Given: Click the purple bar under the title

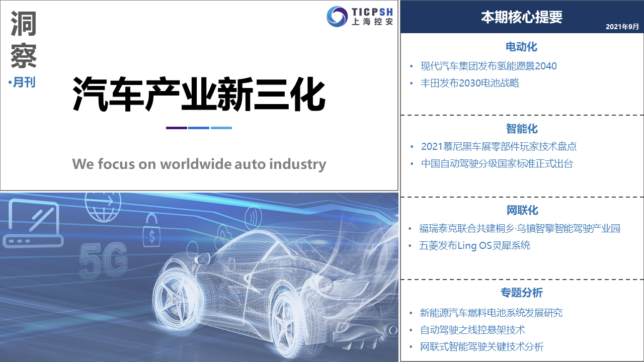Looking at the screenshot, I should 177,128.
